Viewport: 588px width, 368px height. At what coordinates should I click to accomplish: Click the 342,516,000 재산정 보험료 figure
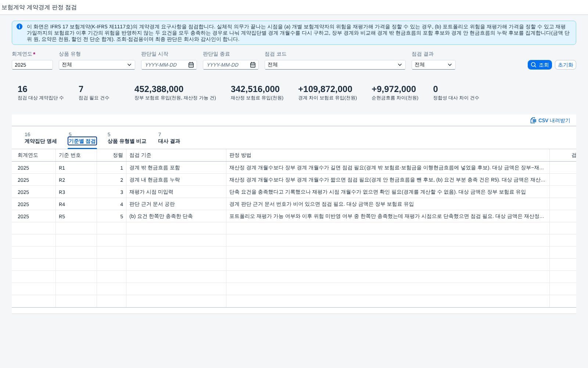point(255,89)
